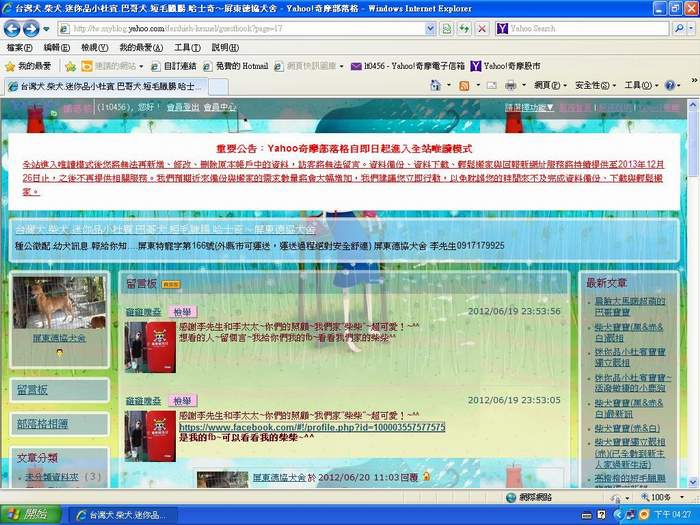Open the 工具(T) menu
Image resolution: width=700 pixels, height=525 pixels.
pyautogui.click(x=187, y=47)
